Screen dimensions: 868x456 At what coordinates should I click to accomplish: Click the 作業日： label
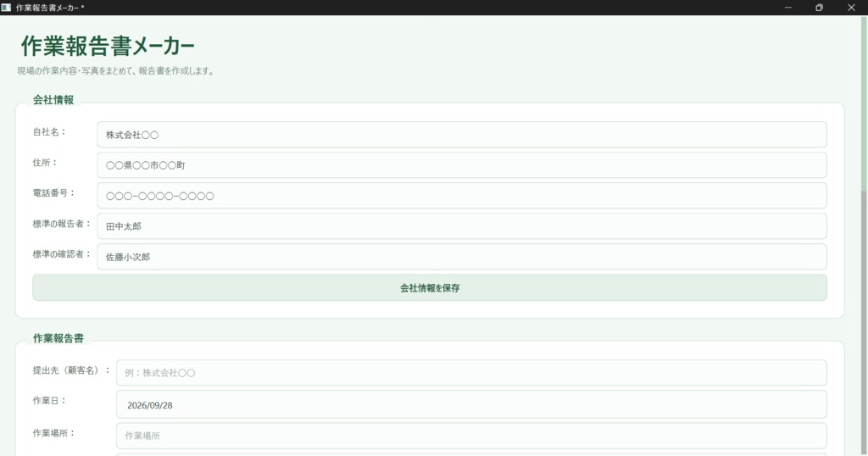(50, 401)
